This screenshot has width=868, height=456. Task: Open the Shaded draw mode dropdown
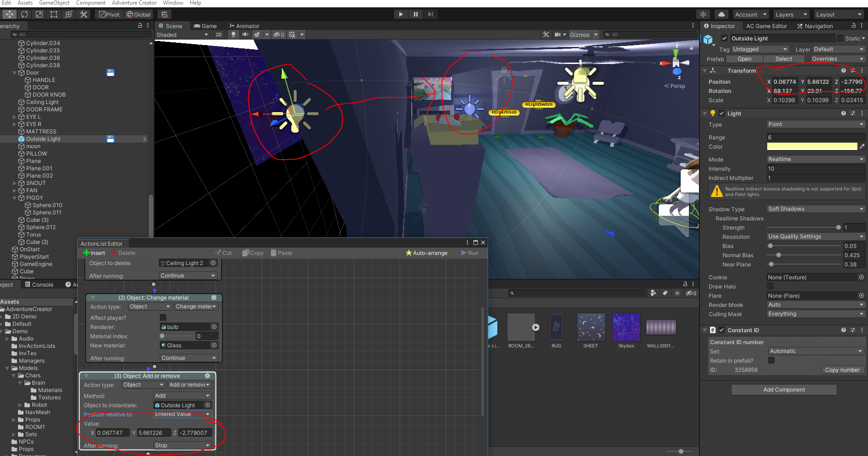click(182, 35)
